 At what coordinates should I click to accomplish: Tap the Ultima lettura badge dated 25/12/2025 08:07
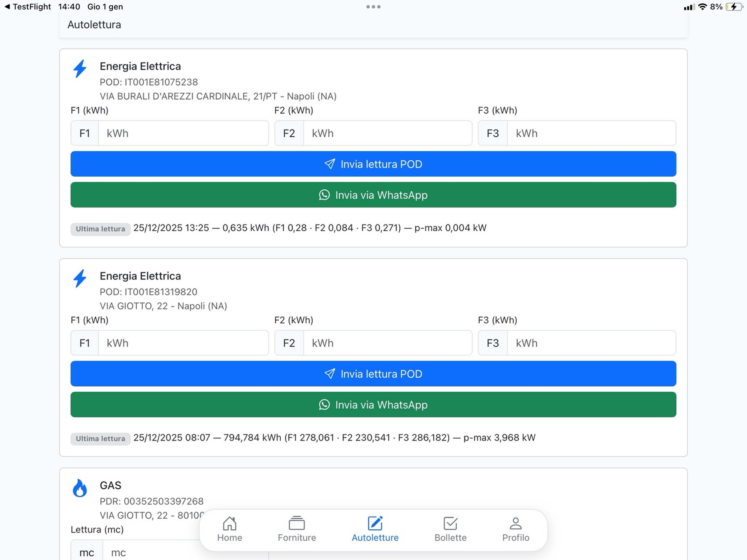point(100,439)
